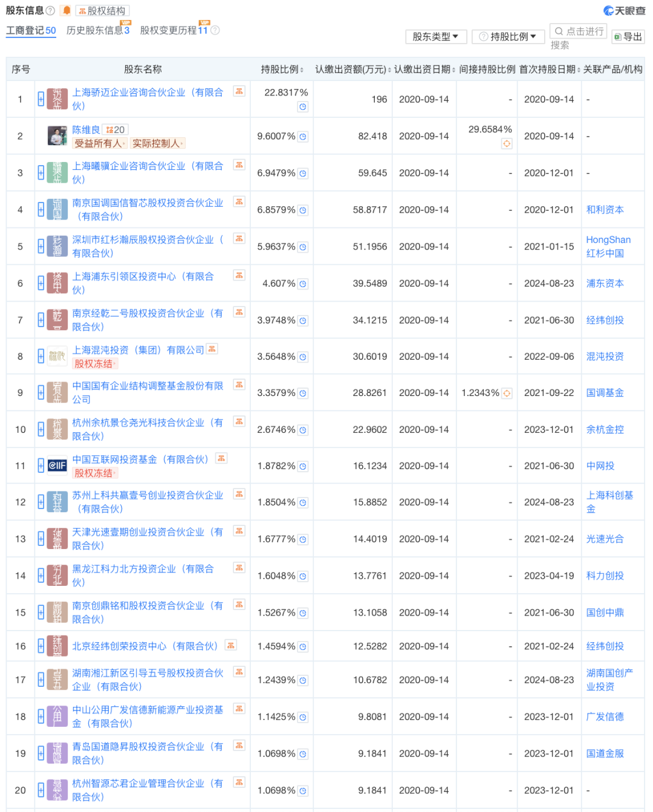Click the history clock icon under 22.8317%
The width and height of the screenshot is (653, 812).
click(302, 107)
